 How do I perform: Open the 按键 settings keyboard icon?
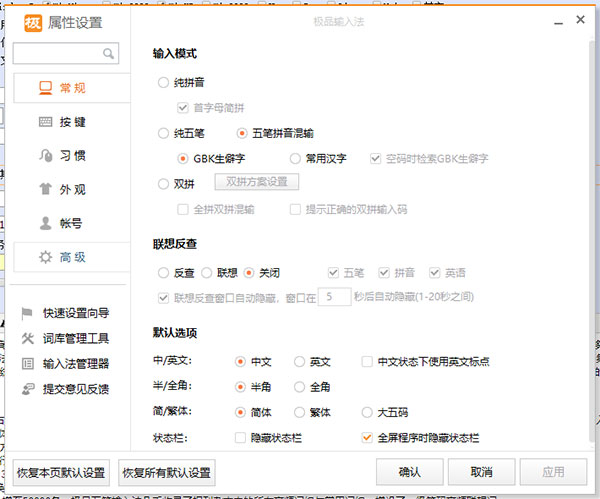tap(45, 122)
